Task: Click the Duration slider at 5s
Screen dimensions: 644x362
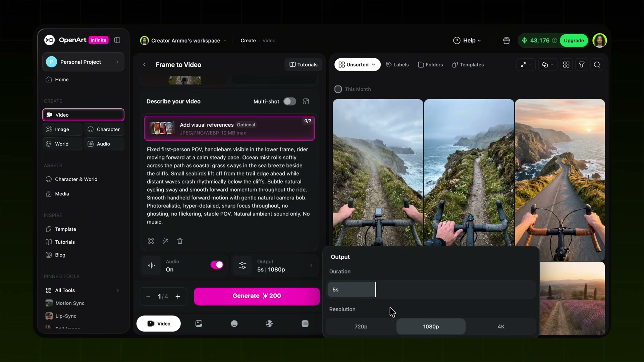Action: 431,290
